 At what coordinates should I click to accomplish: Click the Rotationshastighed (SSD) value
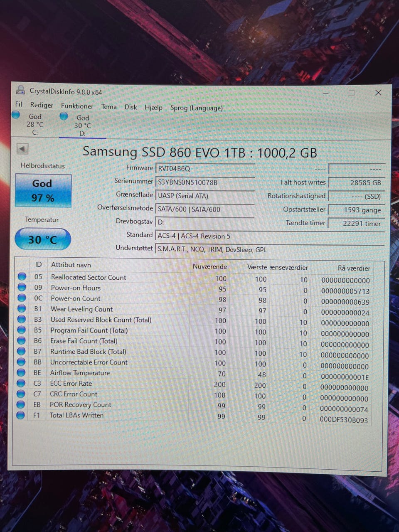click(356, 196)
